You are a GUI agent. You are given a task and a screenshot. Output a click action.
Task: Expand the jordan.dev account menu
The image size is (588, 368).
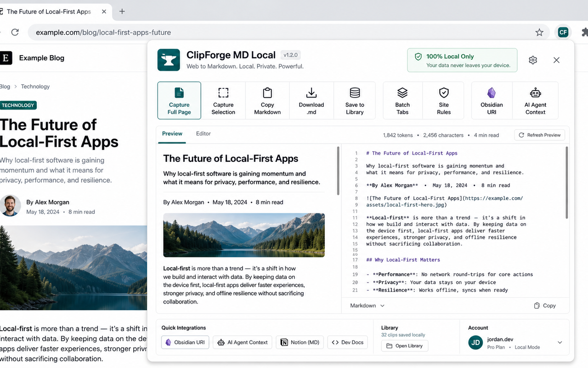(560, 343)
